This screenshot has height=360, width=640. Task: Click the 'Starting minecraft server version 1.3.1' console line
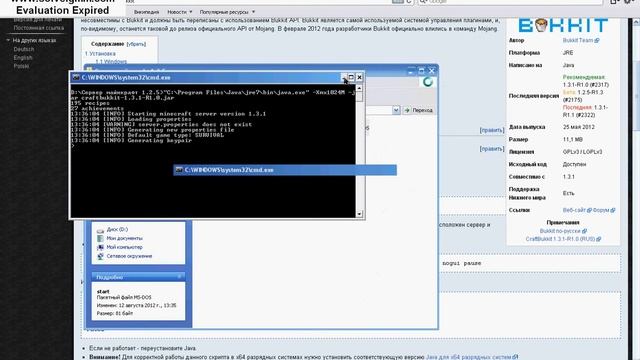tap(196, 114)
